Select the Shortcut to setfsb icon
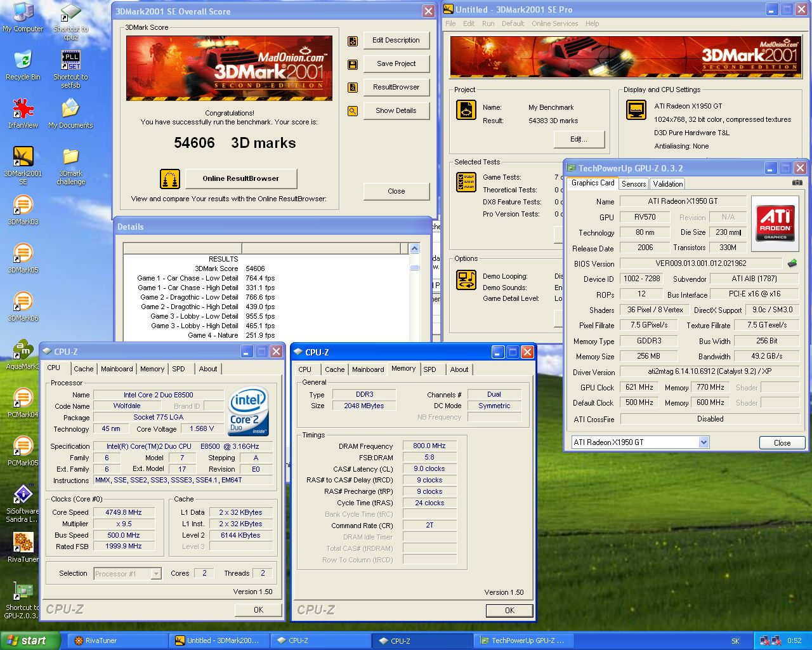 [70, 70]
